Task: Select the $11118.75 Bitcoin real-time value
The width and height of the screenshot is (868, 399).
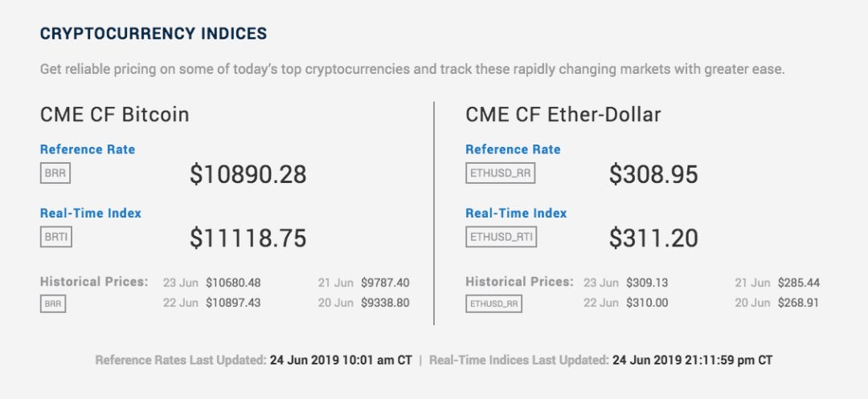Action: (248, 238)
